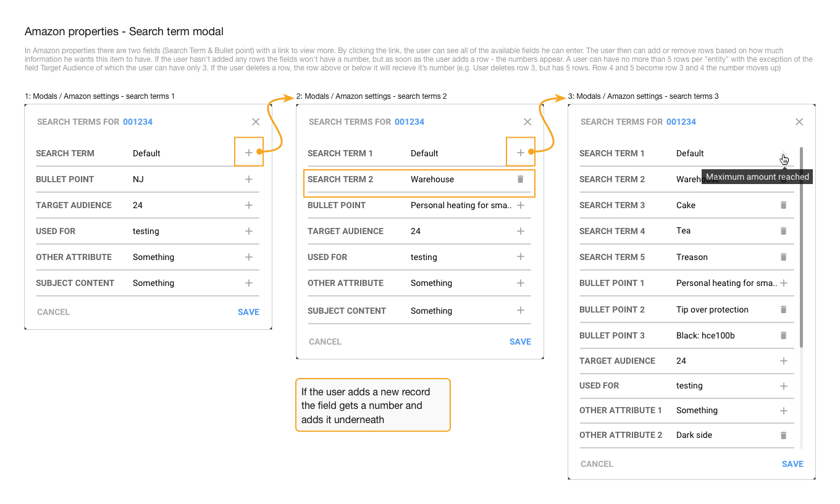Click Cancel in search terms 3 modal
The image size is (840, 504).
coord(597,464)
